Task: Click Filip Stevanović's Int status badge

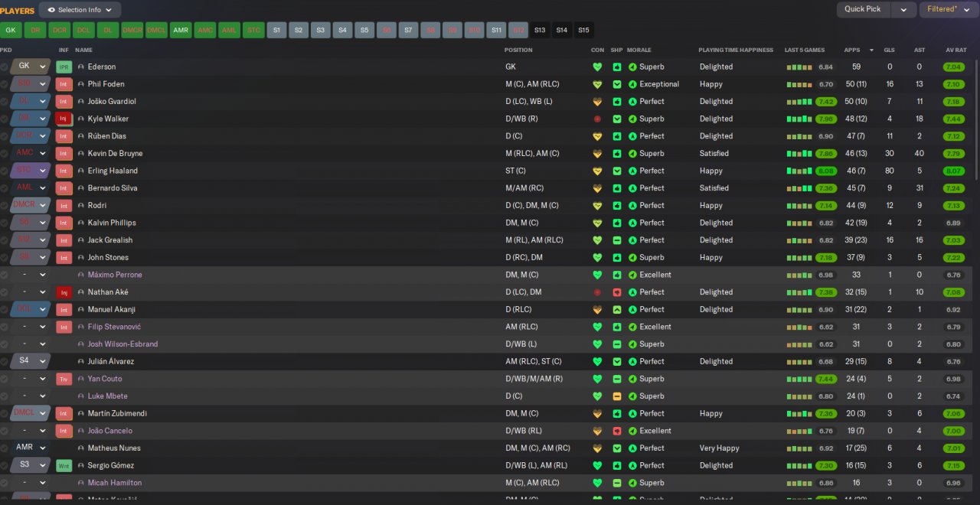Action: point(64,327)
